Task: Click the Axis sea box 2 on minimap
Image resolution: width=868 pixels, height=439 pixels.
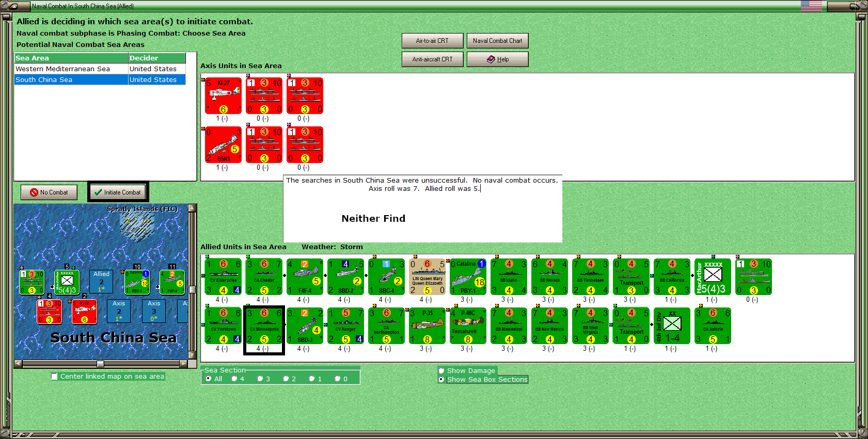Action: [x=119, y=311]
